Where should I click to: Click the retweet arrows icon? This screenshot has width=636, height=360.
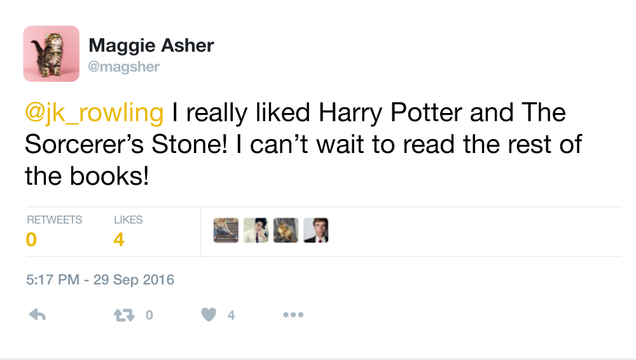coord(124,315)
